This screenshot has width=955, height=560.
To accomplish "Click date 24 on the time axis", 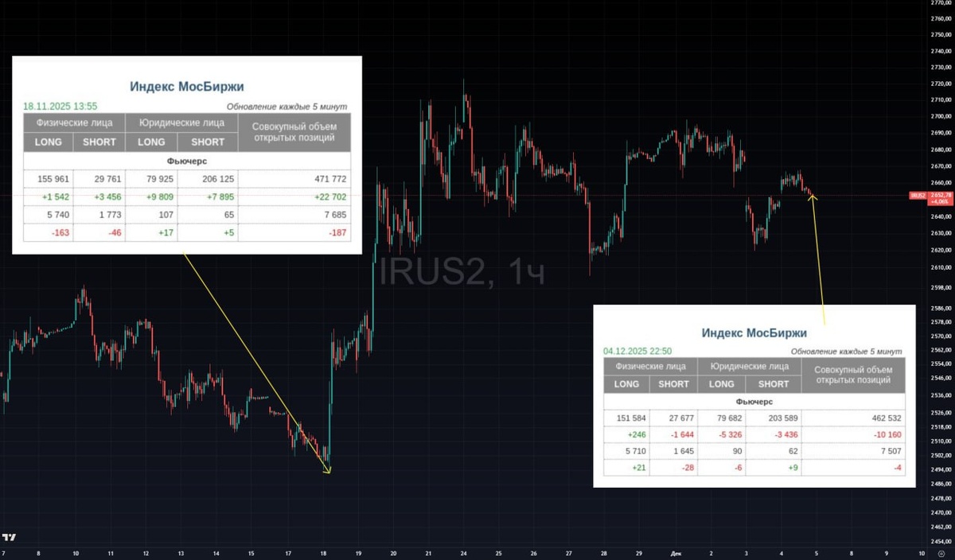I will [464, 553].
